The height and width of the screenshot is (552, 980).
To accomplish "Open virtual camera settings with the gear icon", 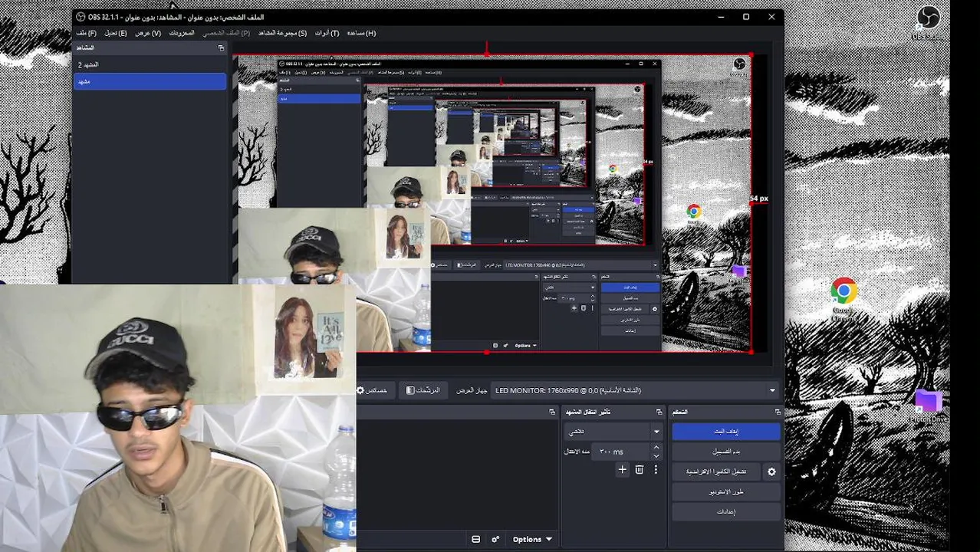I will click(x=771, y=472).
